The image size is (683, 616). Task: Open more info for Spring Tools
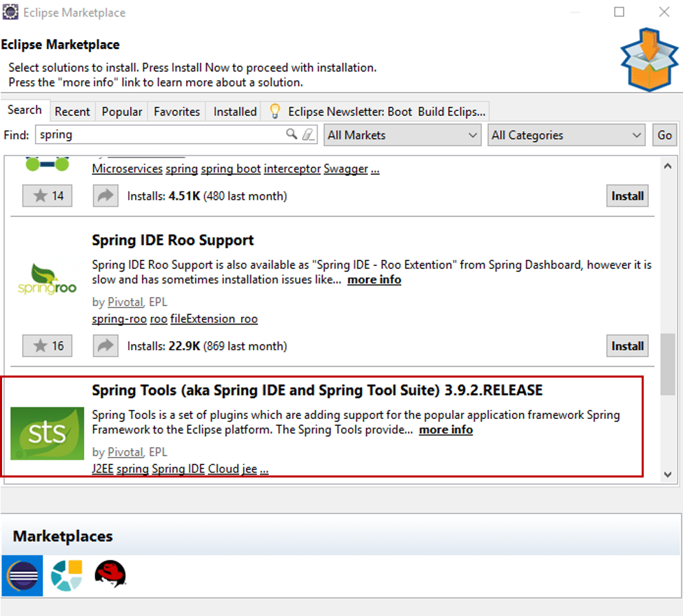445,429
